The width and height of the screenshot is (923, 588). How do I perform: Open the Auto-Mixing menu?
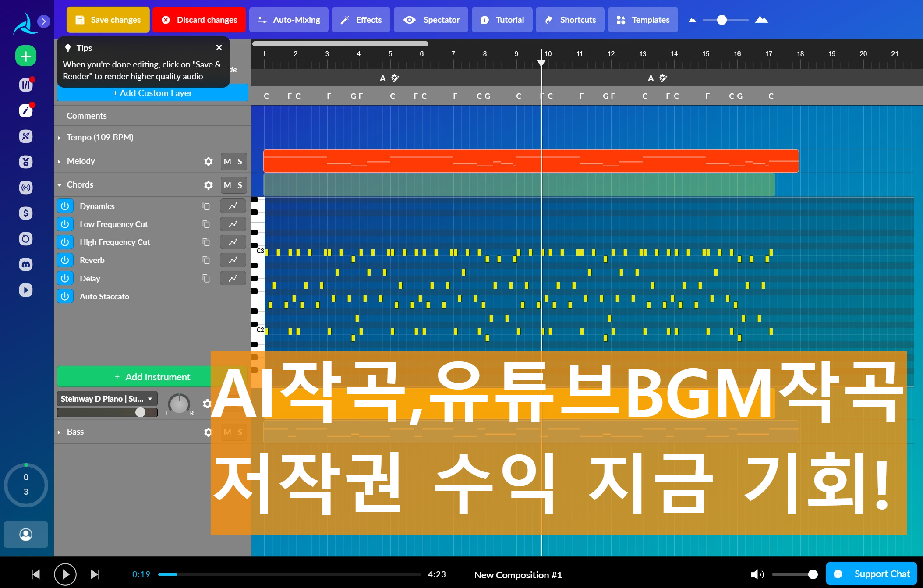click(289, 20)
